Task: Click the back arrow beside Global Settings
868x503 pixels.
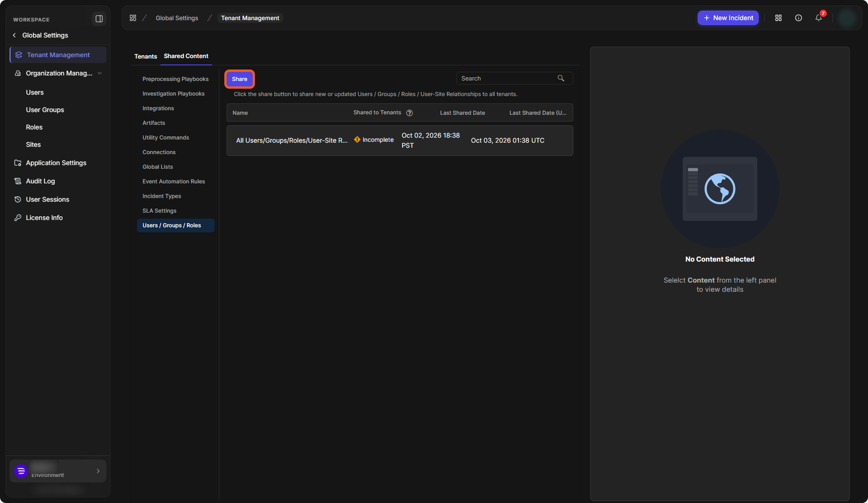Action: point(14,35)
